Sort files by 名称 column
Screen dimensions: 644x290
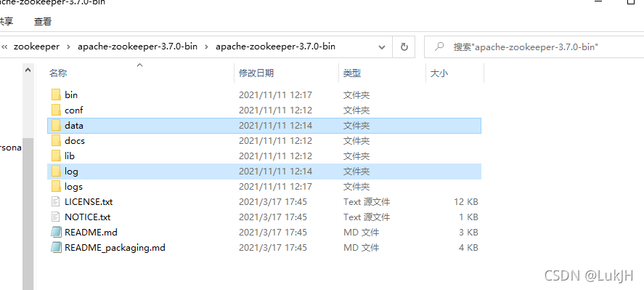click(58, 73)
